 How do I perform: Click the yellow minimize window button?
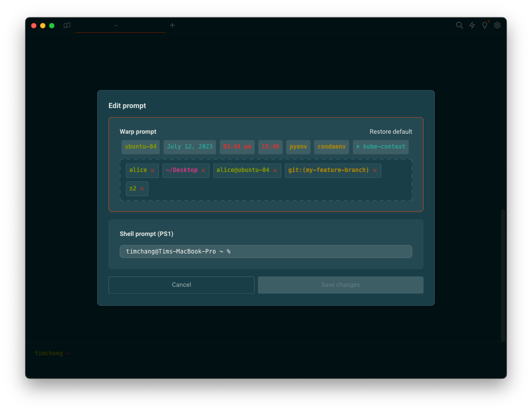[x=43, y=26]
